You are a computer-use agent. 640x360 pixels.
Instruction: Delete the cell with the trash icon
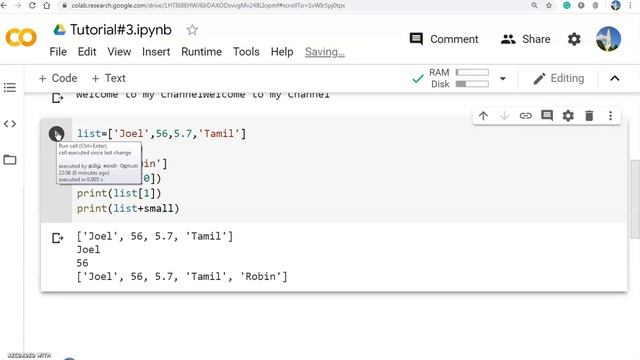tap(589, 116)
